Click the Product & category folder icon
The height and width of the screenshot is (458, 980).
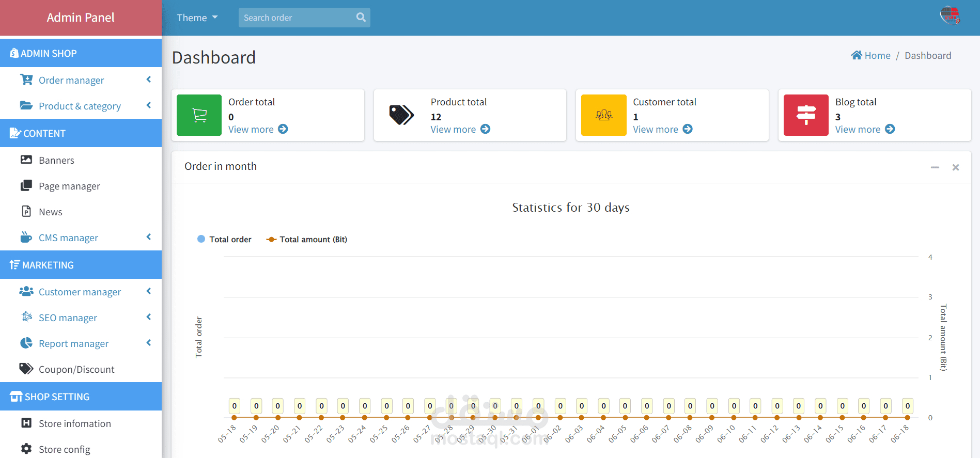[x=26, y=105]
